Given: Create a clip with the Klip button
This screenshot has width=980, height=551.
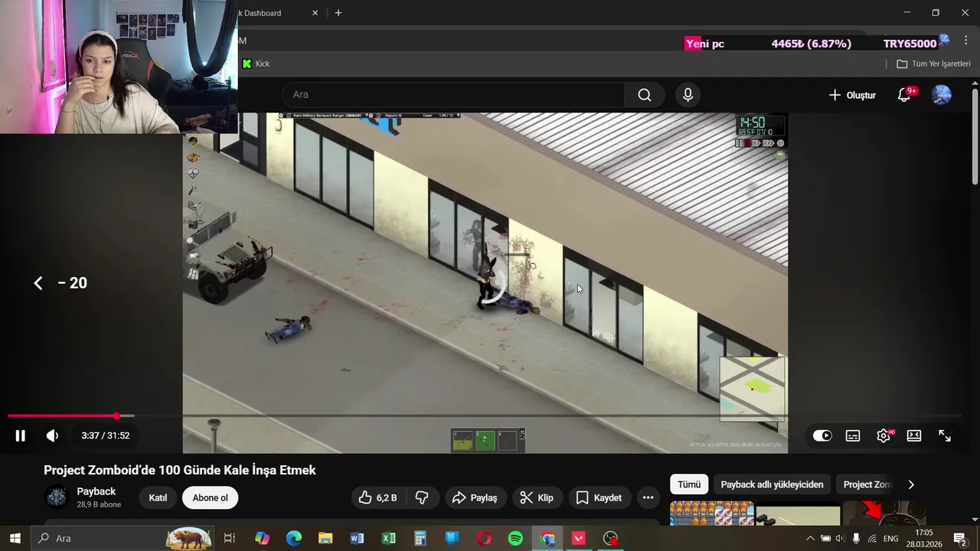Looking at the screenshot, I should [x=537, y=497].
